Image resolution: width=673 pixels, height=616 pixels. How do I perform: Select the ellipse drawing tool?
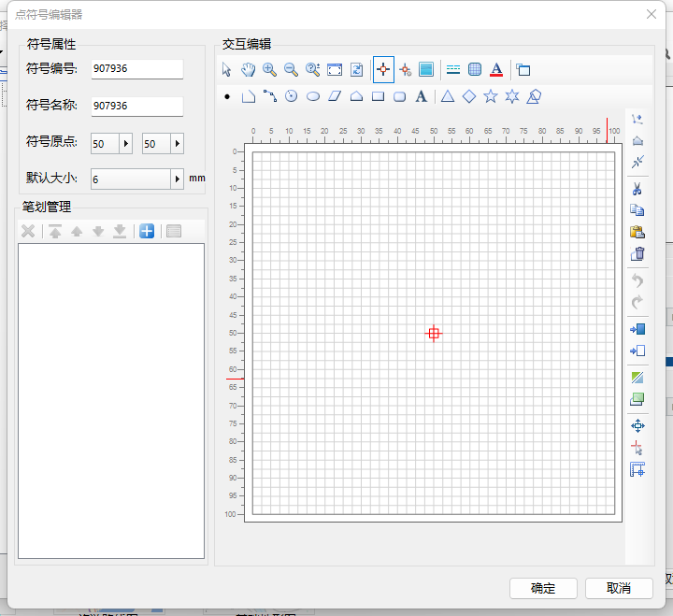tap(313, 96)
